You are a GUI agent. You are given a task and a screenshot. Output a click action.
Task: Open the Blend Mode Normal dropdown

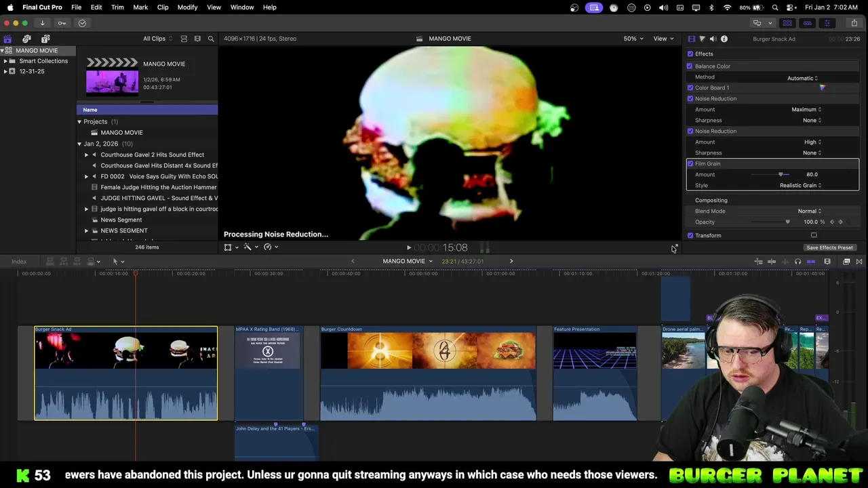coord(809,211)
